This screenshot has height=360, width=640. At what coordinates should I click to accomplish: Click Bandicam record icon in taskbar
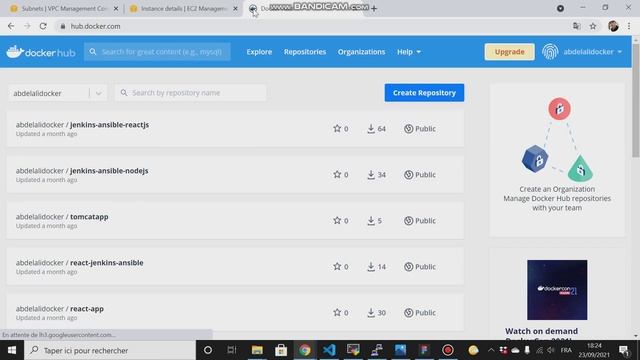pos(448,350)
